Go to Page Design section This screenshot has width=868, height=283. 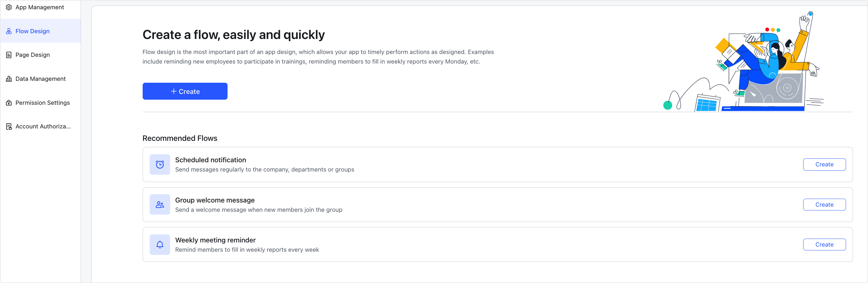41,55
